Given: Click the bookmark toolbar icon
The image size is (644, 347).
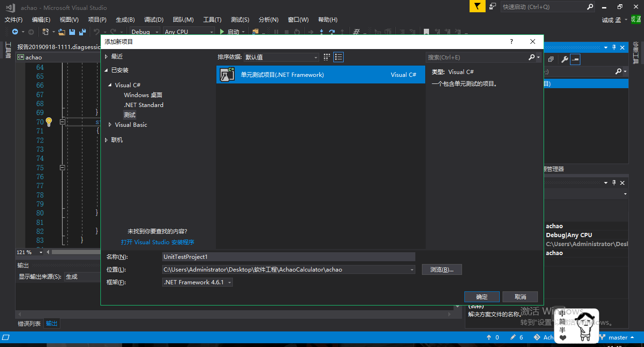Looking at the screenshot, I should coord(426,32).
